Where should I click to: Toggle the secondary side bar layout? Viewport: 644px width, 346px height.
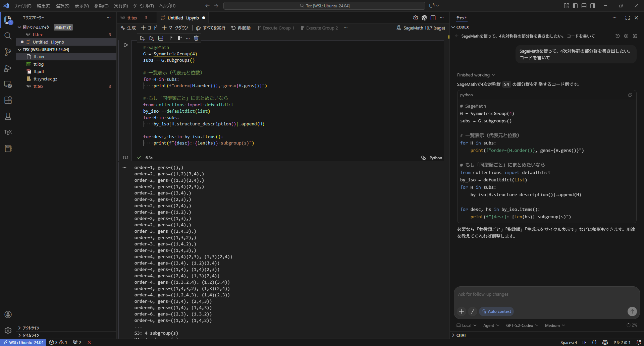(593, 6)
